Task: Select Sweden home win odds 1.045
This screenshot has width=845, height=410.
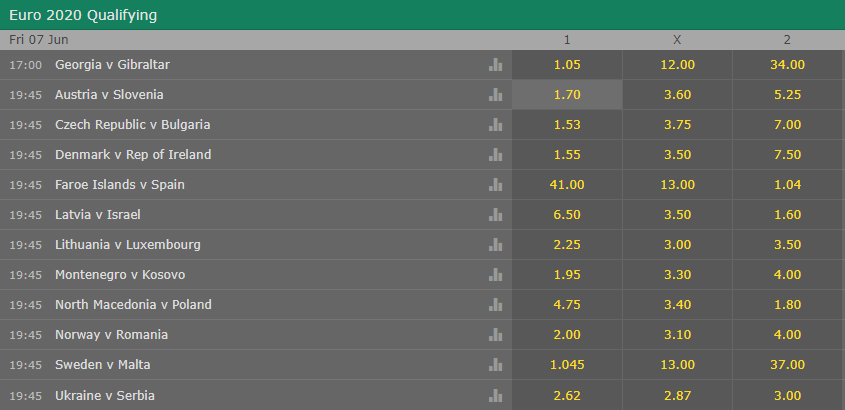Action: point(567,365)
